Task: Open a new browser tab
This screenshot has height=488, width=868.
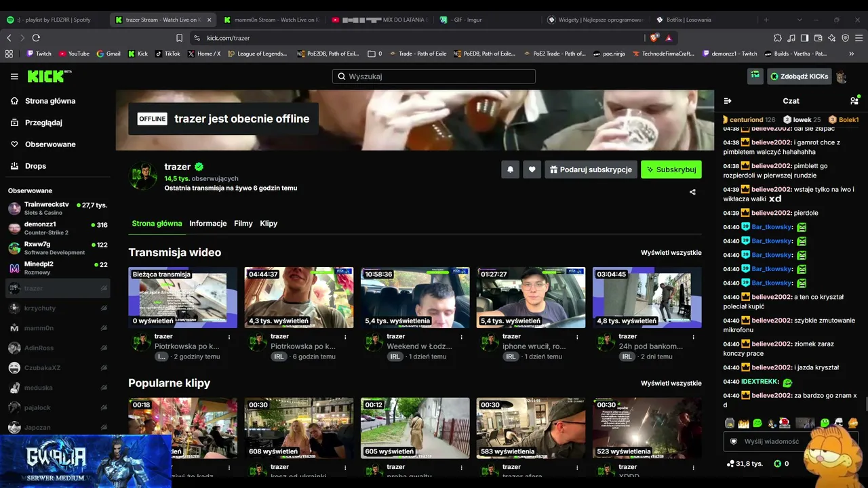Action: [x=766, y=20]
